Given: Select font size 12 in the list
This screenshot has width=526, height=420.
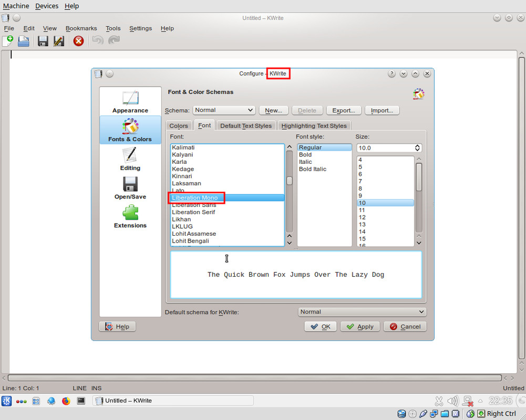Looking at the screenshot, I should (x=386, y=217).
